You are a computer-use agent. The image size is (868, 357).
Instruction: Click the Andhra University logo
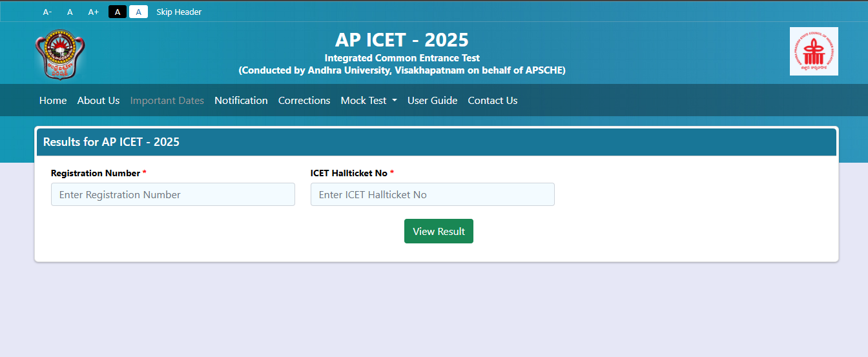pos(60,54)
